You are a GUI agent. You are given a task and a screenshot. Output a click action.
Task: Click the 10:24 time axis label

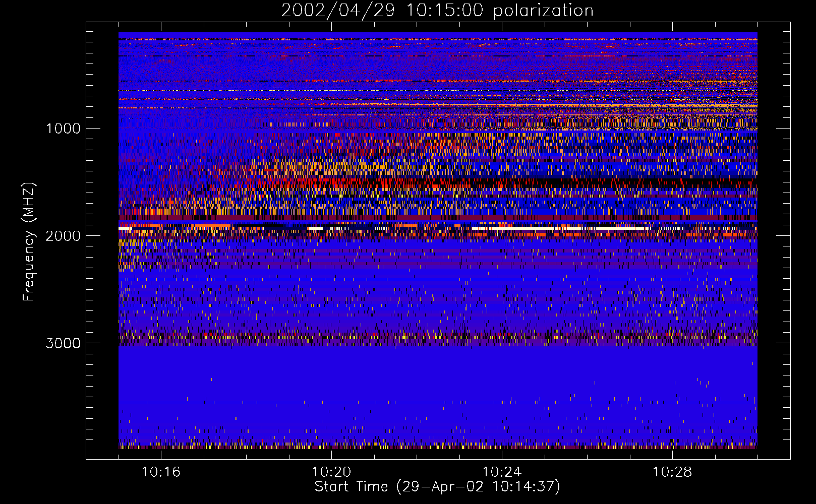click(x=502, y=472)
